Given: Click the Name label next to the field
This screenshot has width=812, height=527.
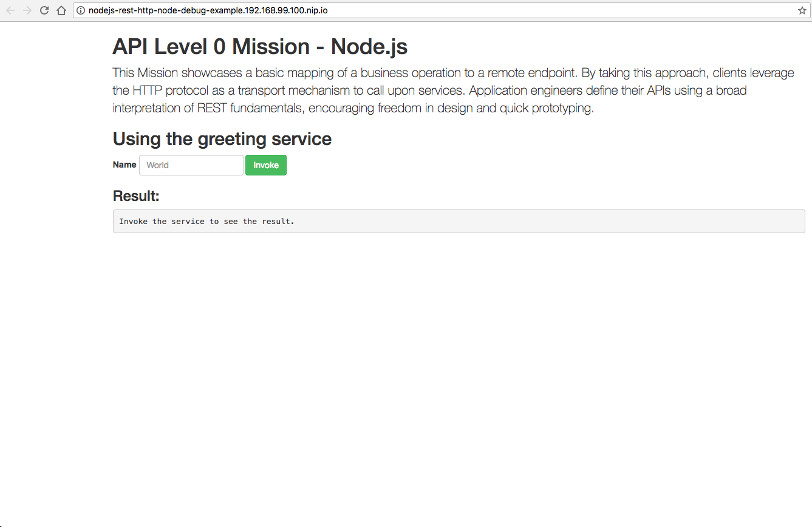Looking at the screenshot, I should tap(124, 165).
